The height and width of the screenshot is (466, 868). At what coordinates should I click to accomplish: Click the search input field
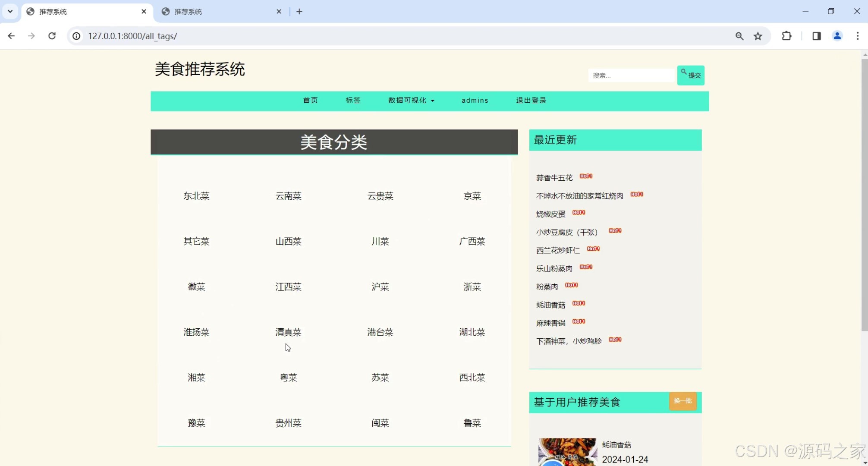click(x=631, y=75)
